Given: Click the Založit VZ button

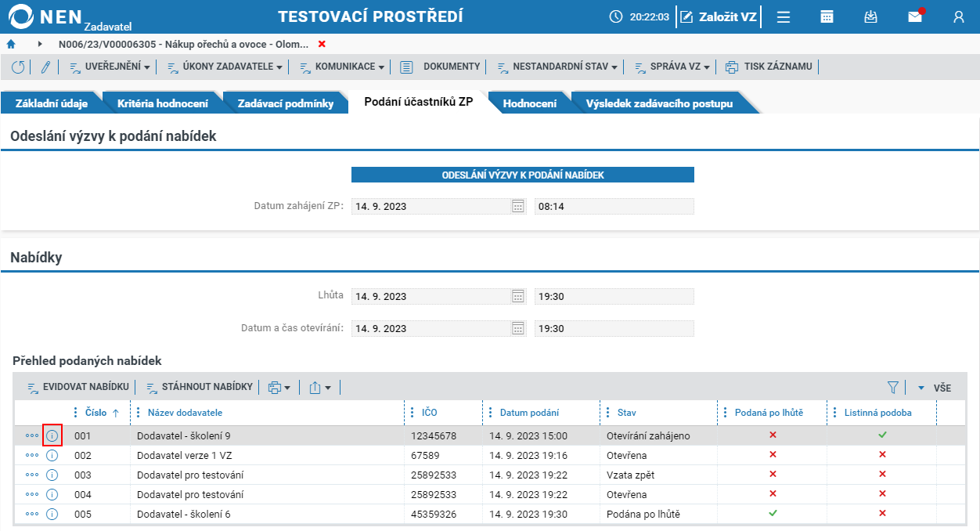Looking at the screenshot, I should tap(719, 16).
